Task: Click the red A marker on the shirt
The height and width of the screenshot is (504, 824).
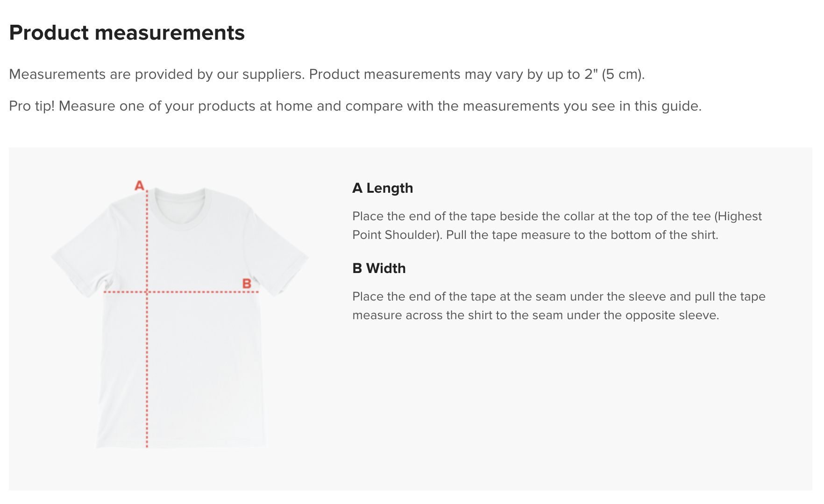Action: pos(139,186)
